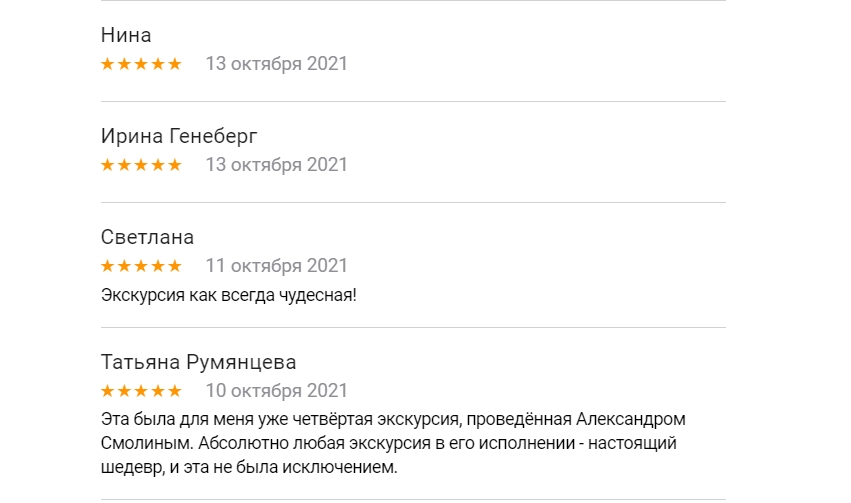851x503 pixels.
Task: Click reviewer name Нина
Action: (126, 36)
